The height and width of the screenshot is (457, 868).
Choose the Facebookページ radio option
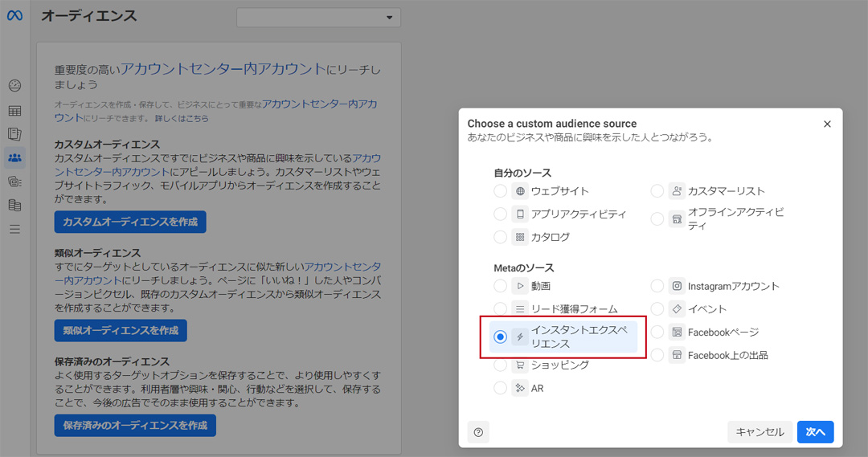(x=657, y=332)
